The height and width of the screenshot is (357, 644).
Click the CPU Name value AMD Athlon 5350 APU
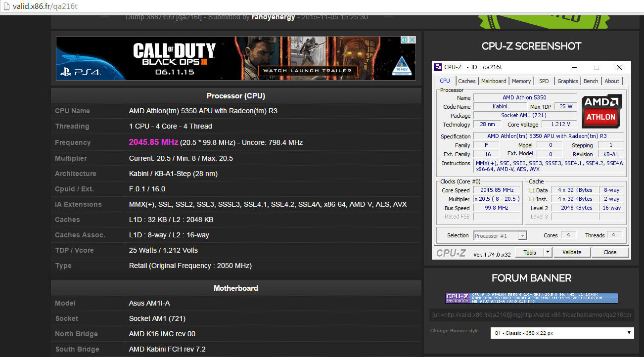pyautogui.click(x=203, y=111)
